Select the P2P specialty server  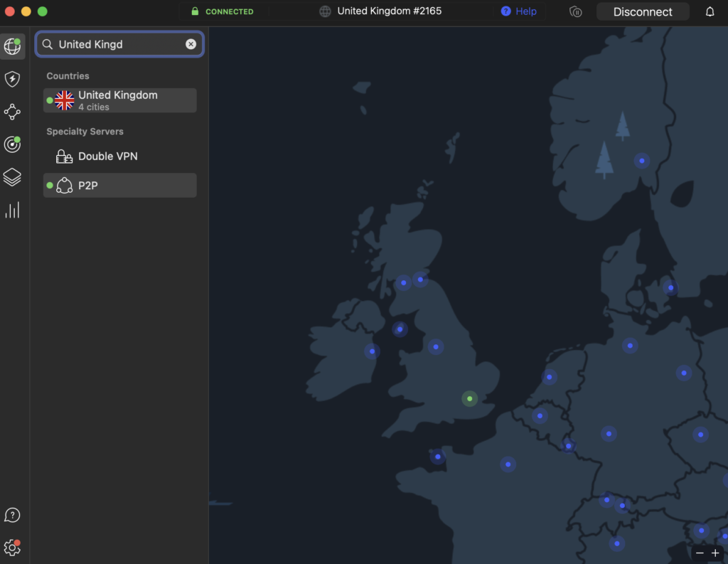(x=119, y=185)
